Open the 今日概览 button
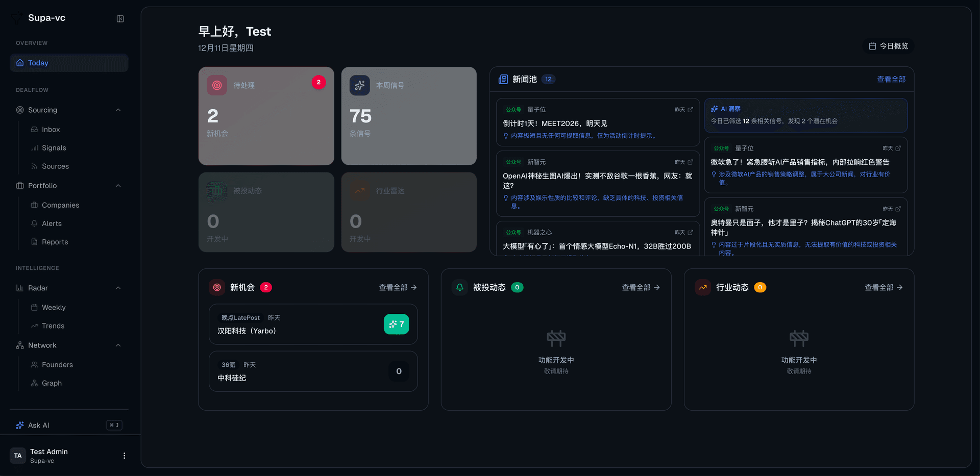 pyautogui.click(x=887, y=46)
